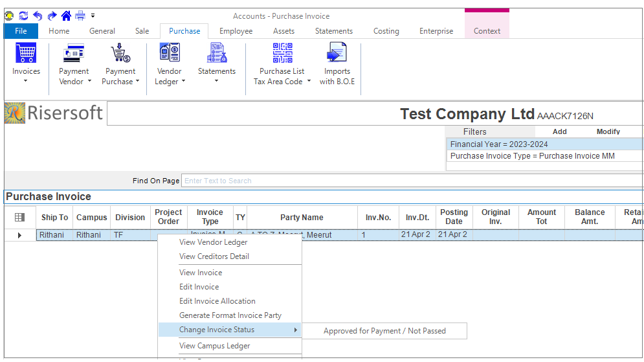Open the quick access toolbar customize arrow
This screenshot has width=644, height=362.
tap(93, 16)
